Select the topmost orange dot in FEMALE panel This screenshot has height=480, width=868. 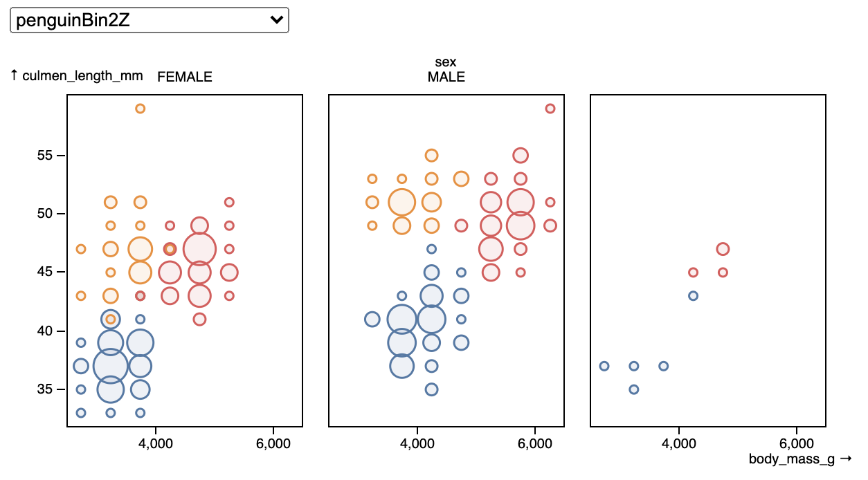tap(140, 109)
